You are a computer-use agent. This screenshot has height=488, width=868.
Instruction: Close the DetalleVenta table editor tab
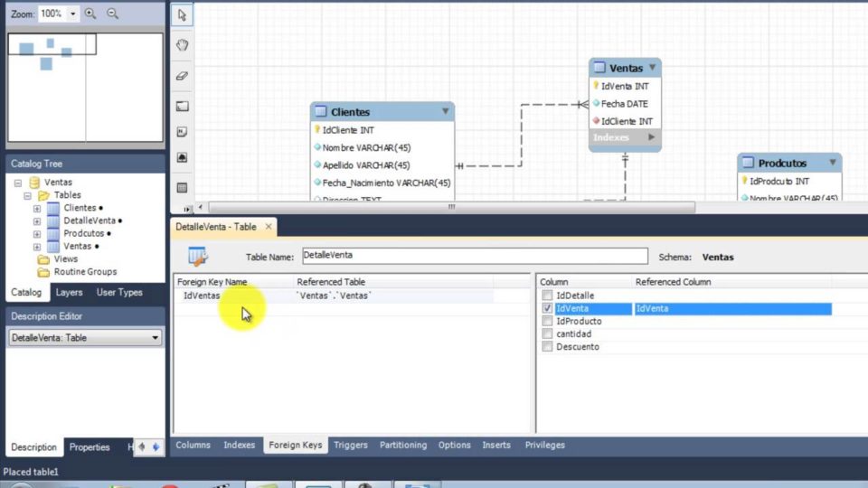[269, 227]
